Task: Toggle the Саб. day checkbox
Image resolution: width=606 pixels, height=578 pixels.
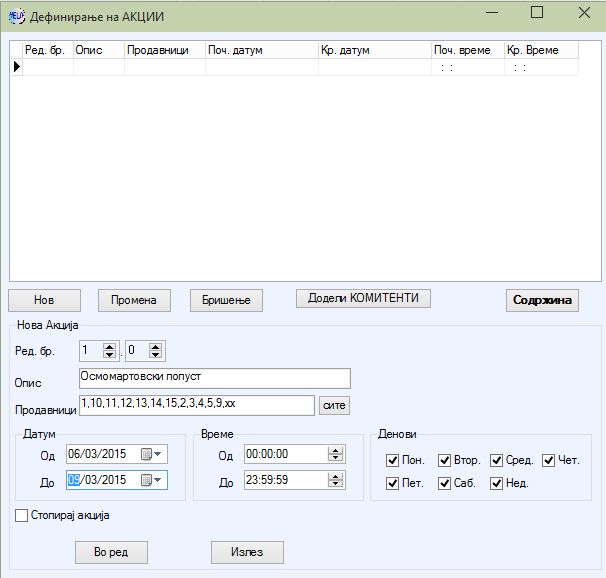Action: click(444, 483)
